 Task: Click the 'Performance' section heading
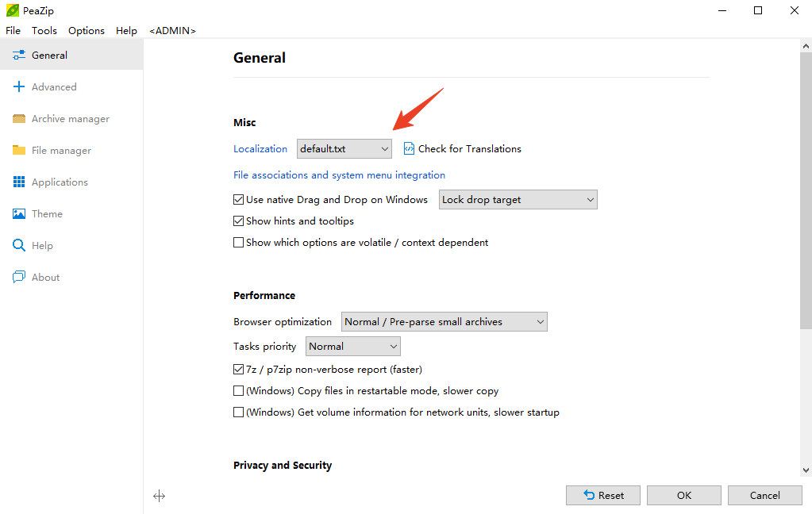click(x=264, y=296)
